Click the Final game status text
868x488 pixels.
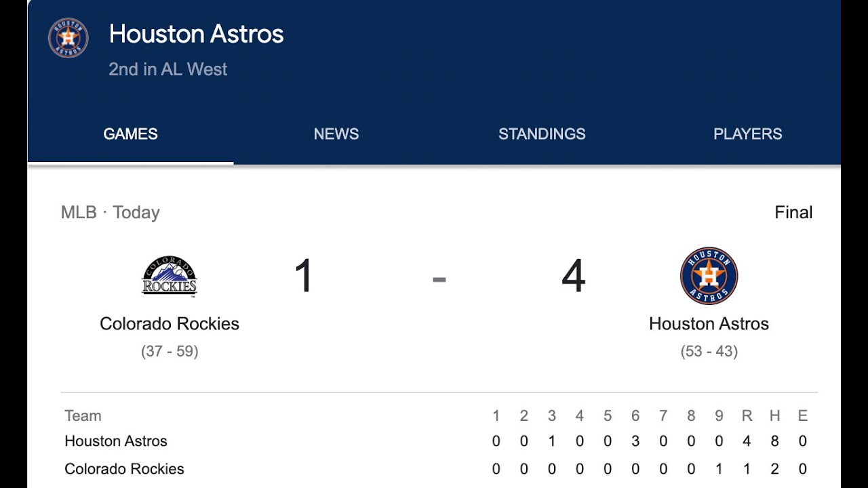pyautogui.click(x=793, y=213)
